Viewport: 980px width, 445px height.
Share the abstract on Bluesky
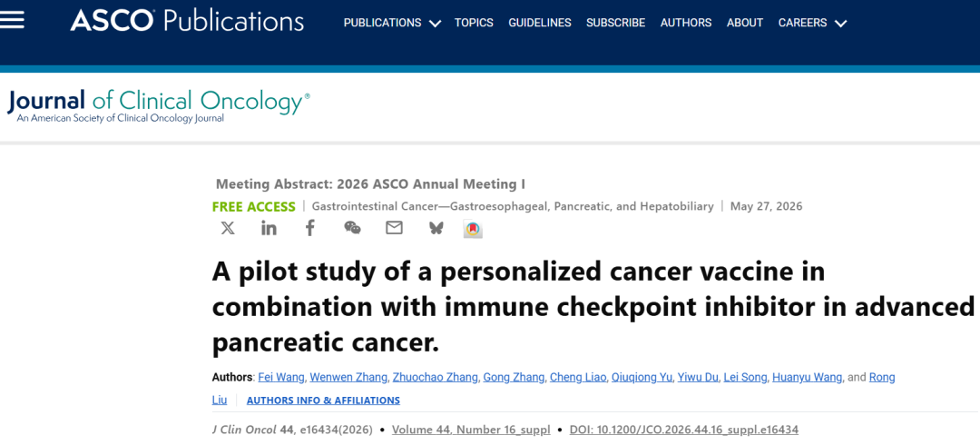point(436,229)
